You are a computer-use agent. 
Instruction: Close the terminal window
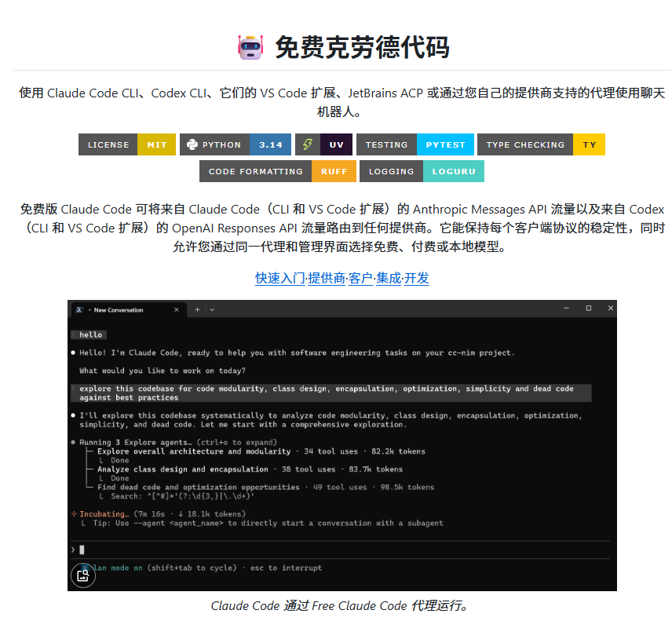tap(610, 308)
